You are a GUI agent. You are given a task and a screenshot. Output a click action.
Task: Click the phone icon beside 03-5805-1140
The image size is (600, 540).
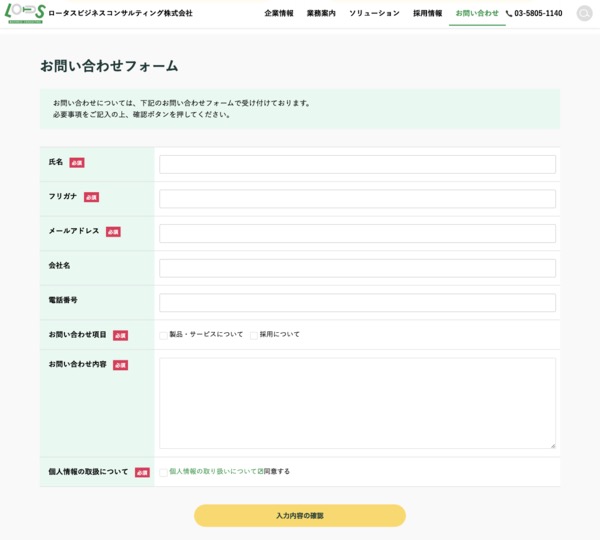tap(509, 13)
